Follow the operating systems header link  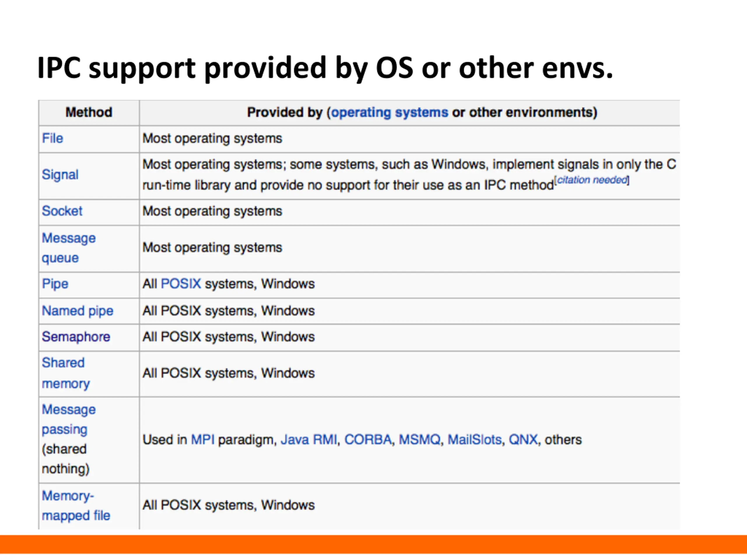(389, 112)
